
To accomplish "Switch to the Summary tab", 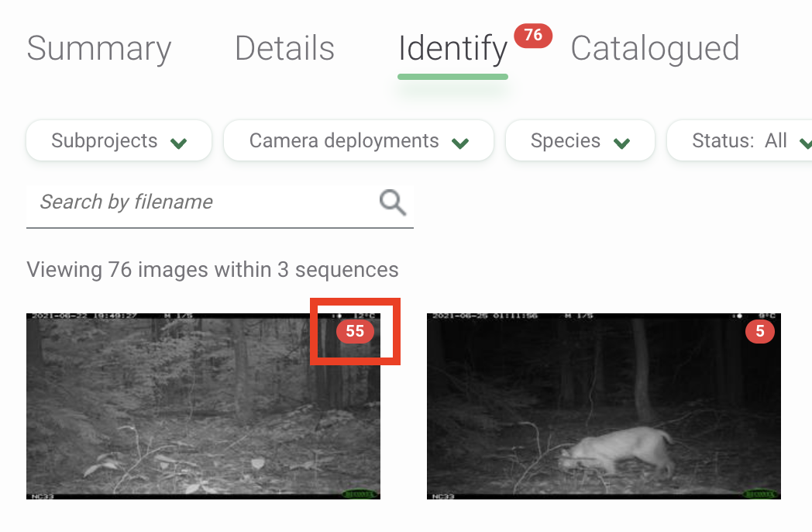I will tap(98, 48).
